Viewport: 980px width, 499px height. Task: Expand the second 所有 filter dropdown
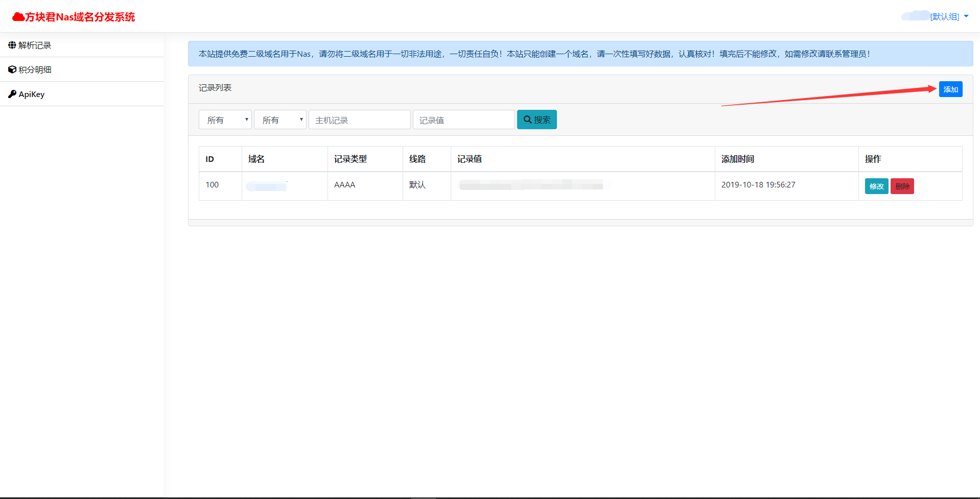280,120
